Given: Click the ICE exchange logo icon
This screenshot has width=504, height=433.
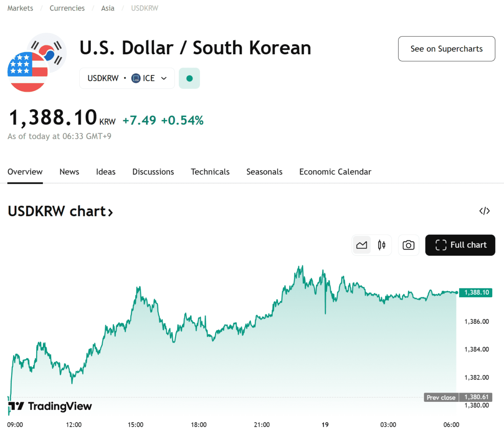Looking at the screenshot, I should 136,78.
